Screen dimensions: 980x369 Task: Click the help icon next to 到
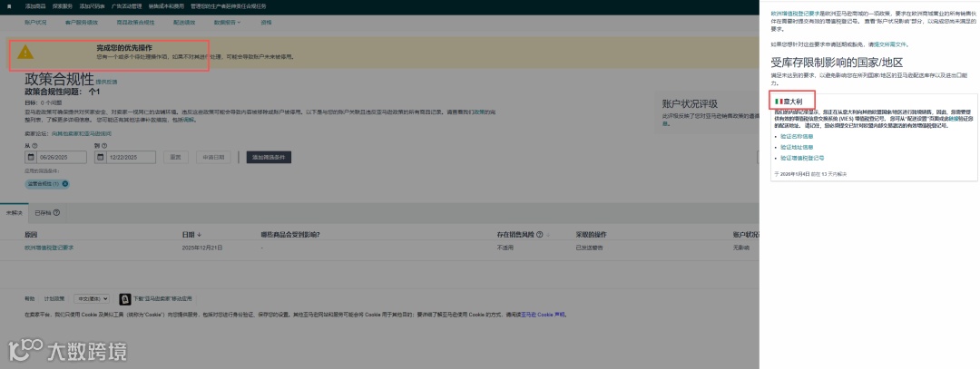point(104,145)
